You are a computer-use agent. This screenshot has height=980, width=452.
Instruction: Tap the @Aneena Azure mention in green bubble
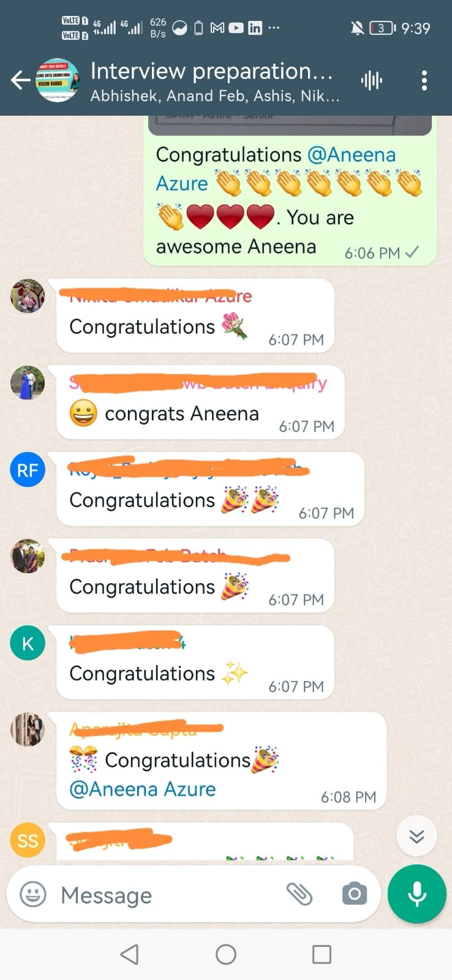click(x=276, y=168)
